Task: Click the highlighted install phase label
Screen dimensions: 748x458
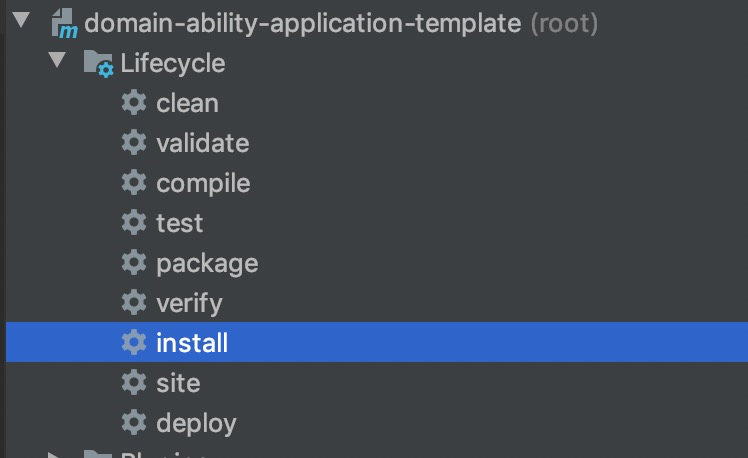Action: (192, 343)
